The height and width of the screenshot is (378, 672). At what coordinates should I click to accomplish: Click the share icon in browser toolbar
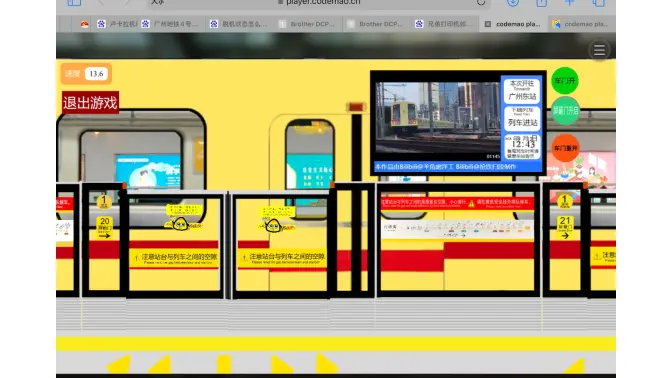click(x=541, y=3)
